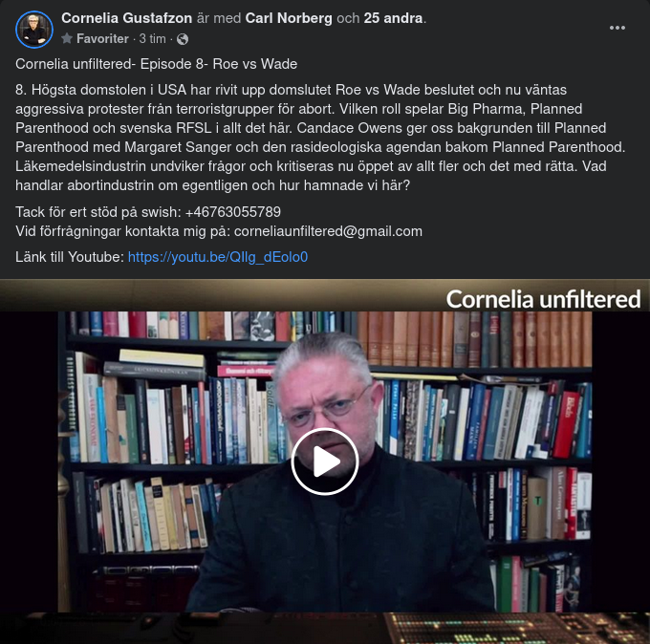650x644 pixels.
Task: Show the 25 andra tagged people
Action: [x=393, y=18]
